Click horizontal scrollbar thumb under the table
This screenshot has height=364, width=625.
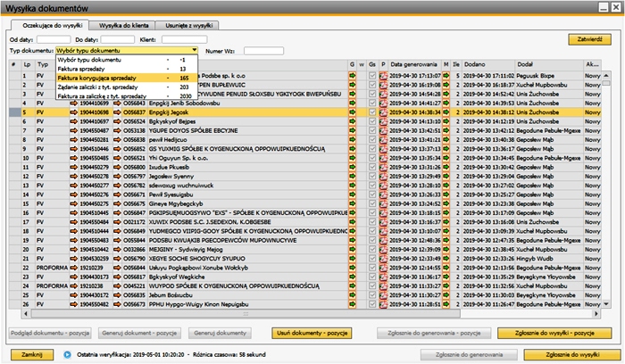(x=246, y=314)
